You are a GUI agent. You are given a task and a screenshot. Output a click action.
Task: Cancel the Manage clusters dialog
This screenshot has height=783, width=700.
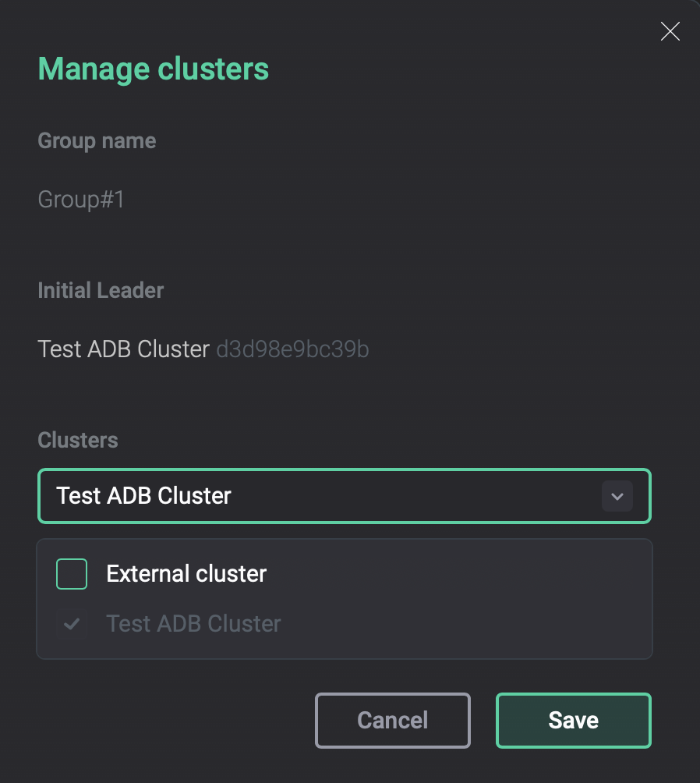[x=392, y=720]
